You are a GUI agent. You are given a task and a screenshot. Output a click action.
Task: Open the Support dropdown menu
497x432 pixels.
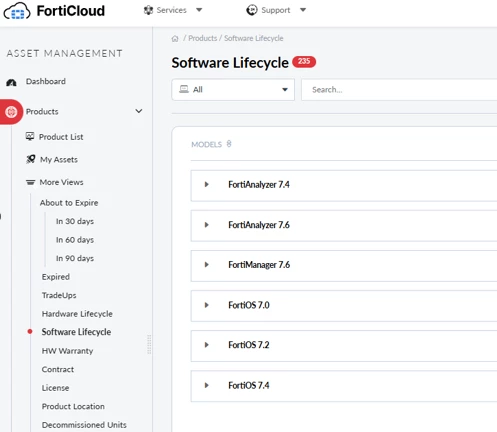tap(276, 10)
